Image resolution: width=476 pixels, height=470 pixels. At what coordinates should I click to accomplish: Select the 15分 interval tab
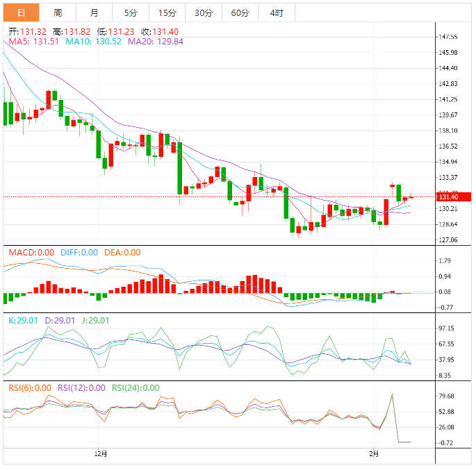tap(167, 12)
